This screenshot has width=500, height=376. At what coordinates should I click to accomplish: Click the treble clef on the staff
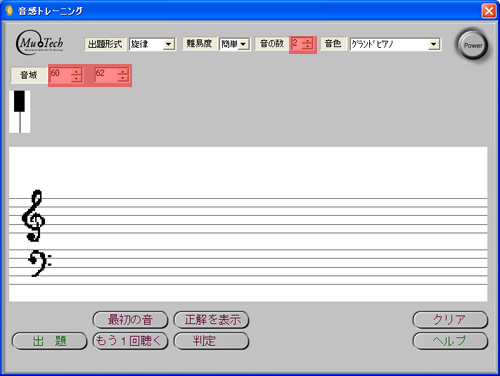[x=34, y=216]
